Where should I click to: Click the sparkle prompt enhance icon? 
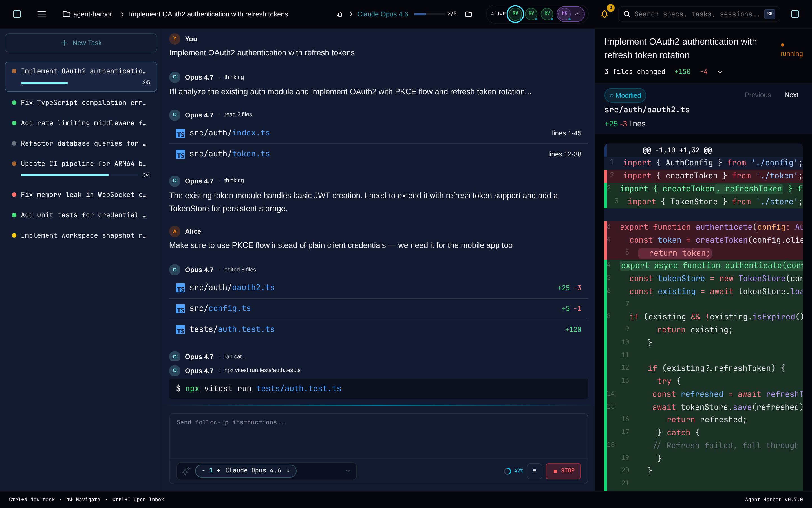tap(186, 471)
